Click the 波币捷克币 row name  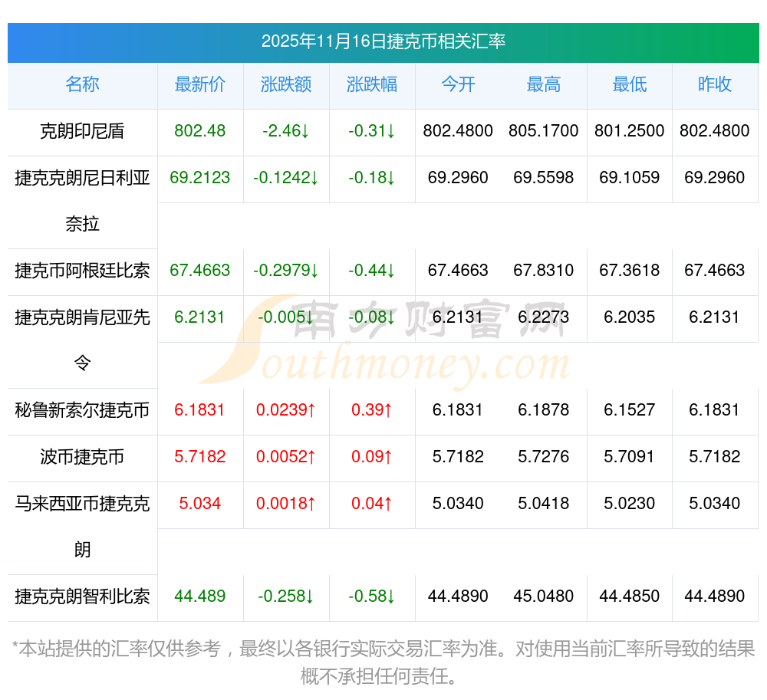pyautogui.click(x=82, y=458)
